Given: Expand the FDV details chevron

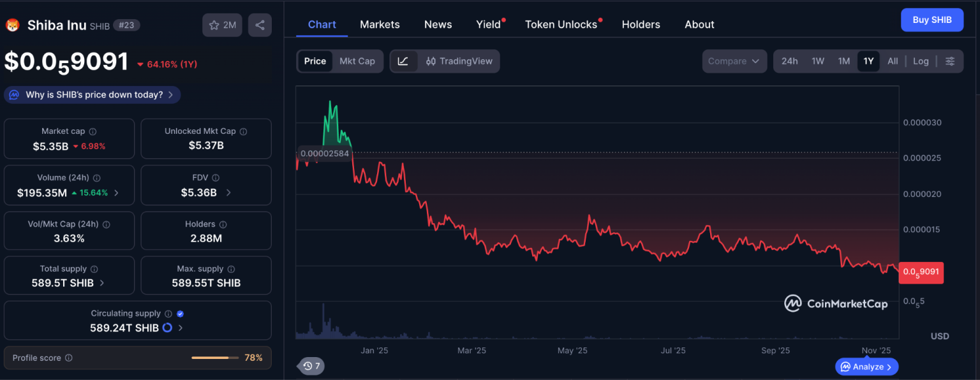Looking at the screenshot, I should 229,193.
